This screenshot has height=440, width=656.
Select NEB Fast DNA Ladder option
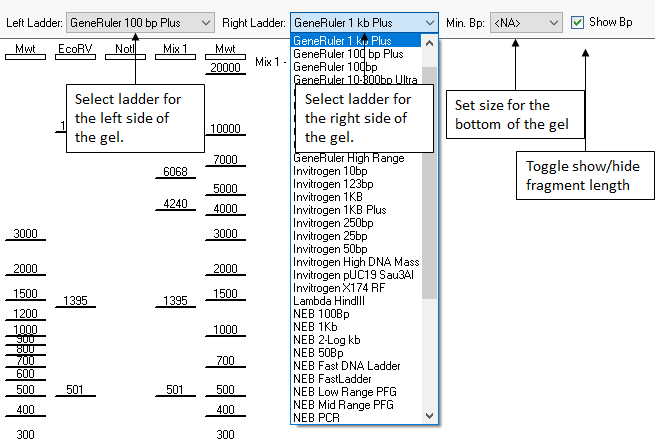[x=346, y=366]
